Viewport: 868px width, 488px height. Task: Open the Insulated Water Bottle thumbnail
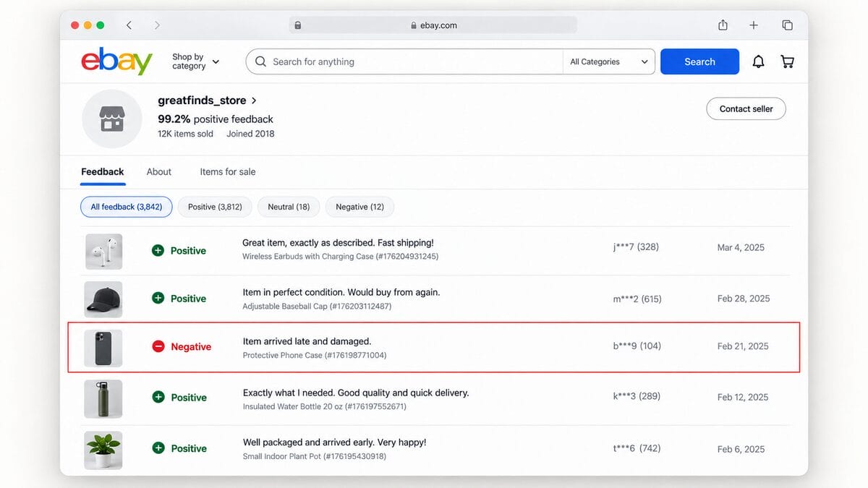(103, 398)
